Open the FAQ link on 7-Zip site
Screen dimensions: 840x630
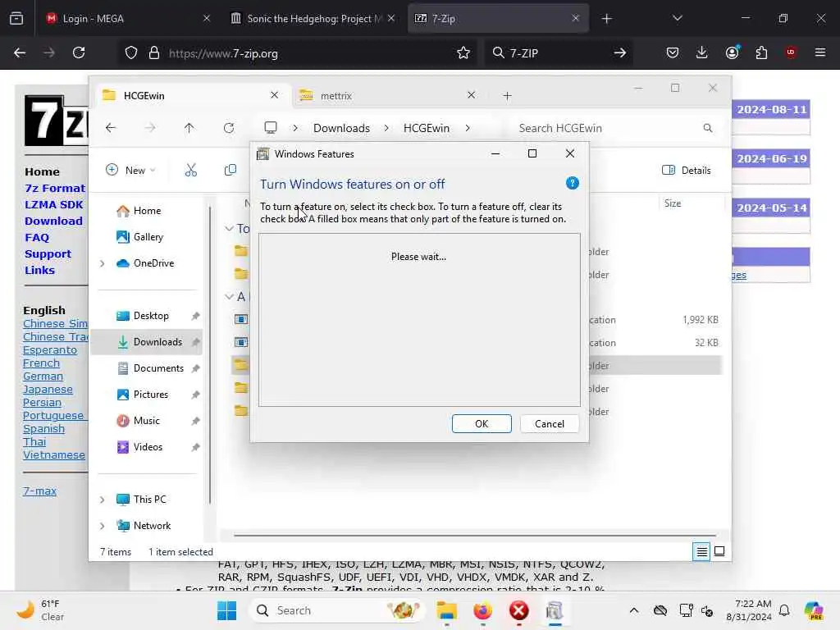click(36, 237)
